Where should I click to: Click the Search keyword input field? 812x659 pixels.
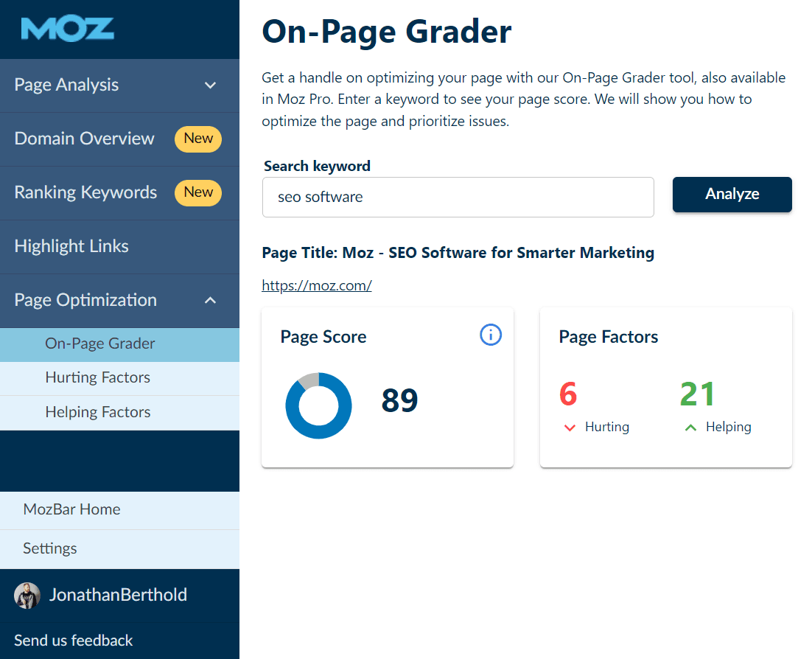[458, 198]
